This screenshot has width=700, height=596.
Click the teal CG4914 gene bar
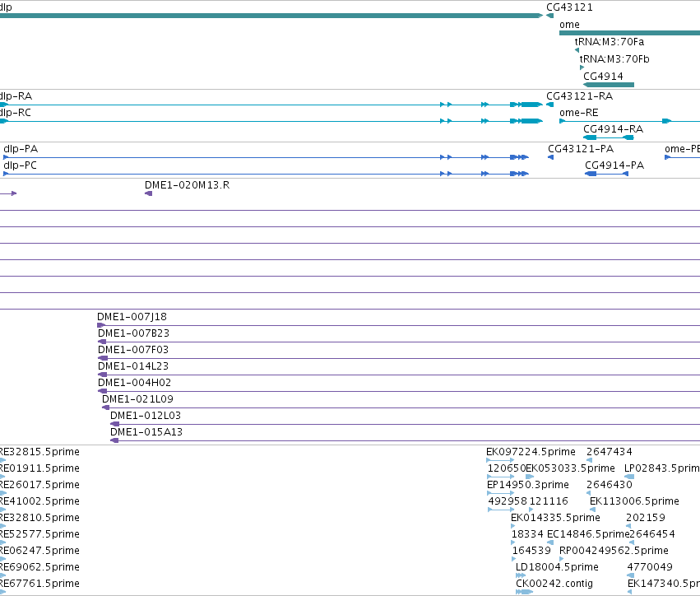609,85
